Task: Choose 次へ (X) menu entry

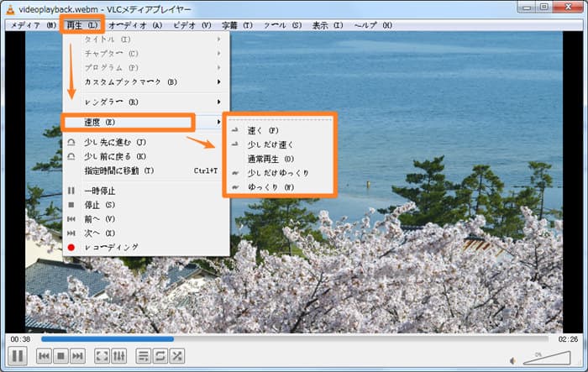Action: coord(146,233)
